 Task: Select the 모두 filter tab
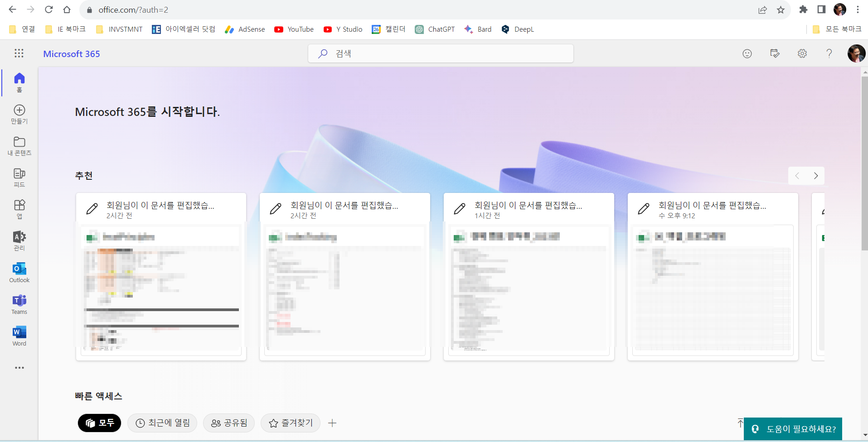tap(100, 423)
